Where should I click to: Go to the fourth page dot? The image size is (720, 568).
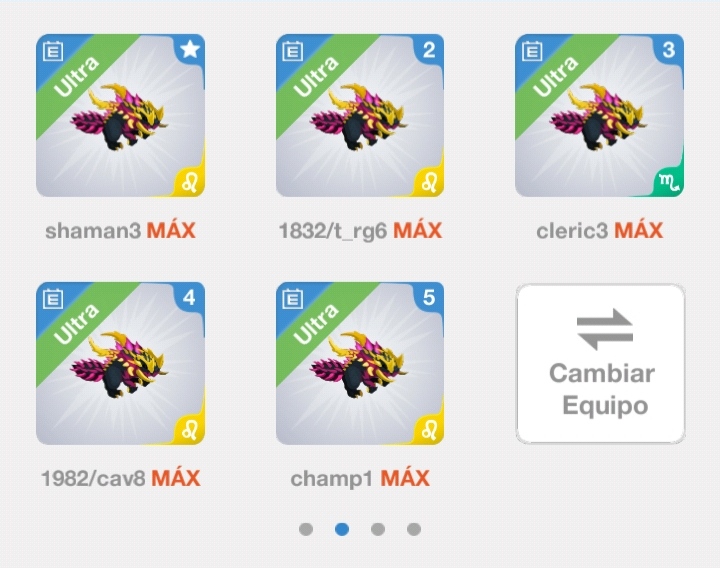point(414,529)
